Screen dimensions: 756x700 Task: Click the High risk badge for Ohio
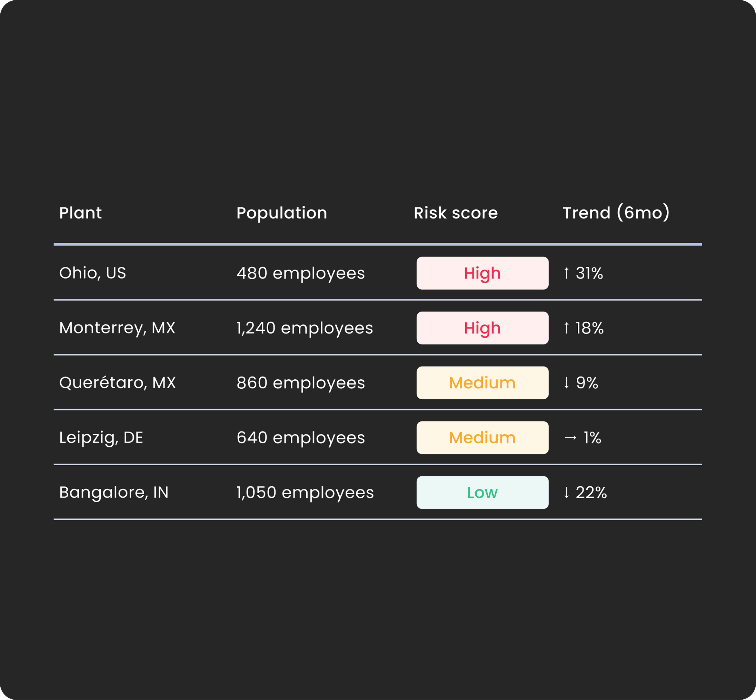point(482,273)
